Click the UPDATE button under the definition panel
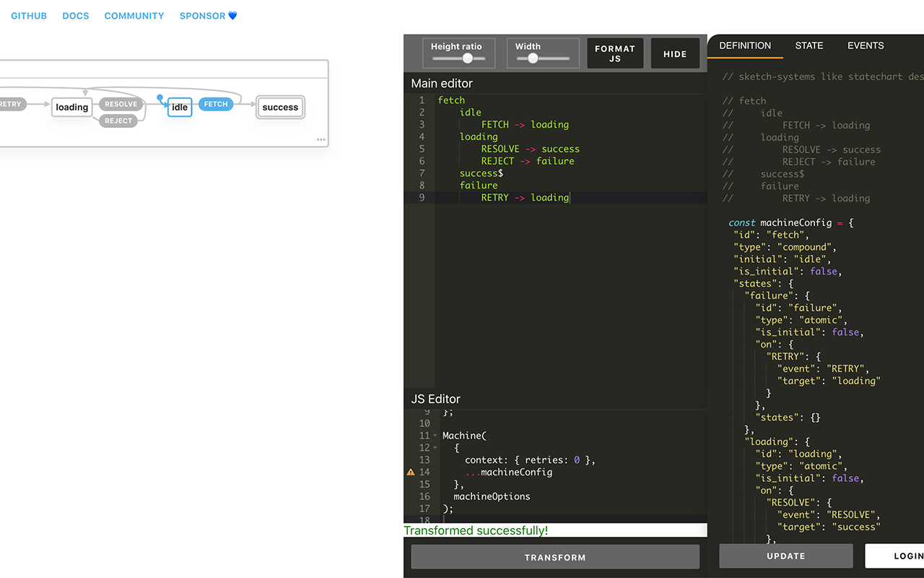The width and height of the screenshot is (924, 578). click(785, 556)
